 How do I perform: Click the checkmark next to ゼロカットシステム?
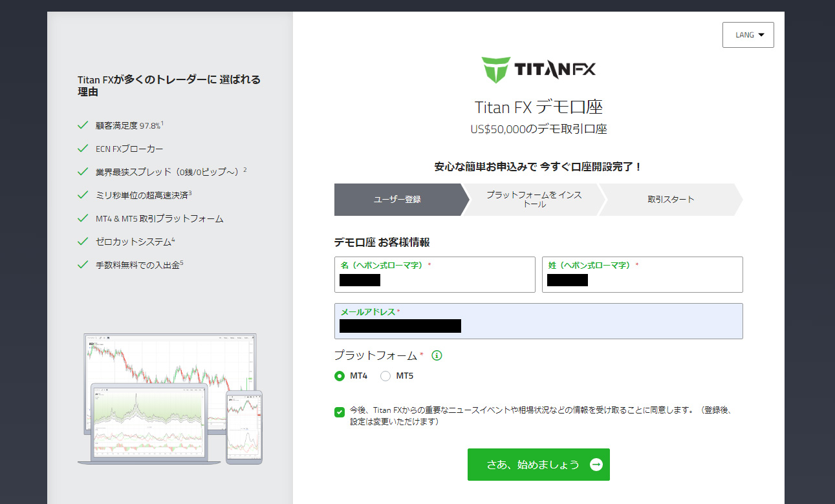click(82, 242)
